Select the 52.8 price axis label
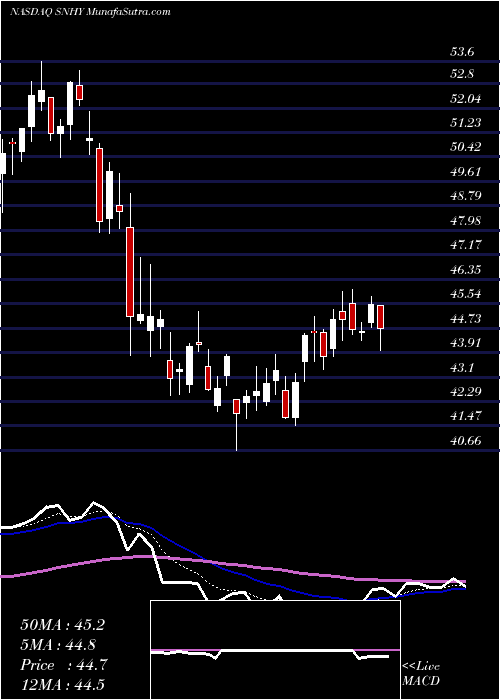 click(463, 74)
